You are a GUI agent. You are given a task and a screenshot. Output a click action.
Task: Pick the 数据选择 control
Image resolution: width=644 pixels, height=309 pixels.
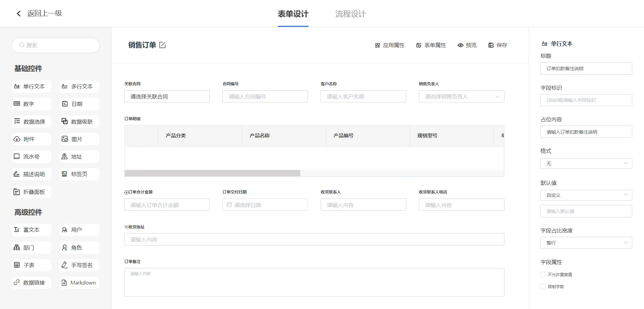32,122
